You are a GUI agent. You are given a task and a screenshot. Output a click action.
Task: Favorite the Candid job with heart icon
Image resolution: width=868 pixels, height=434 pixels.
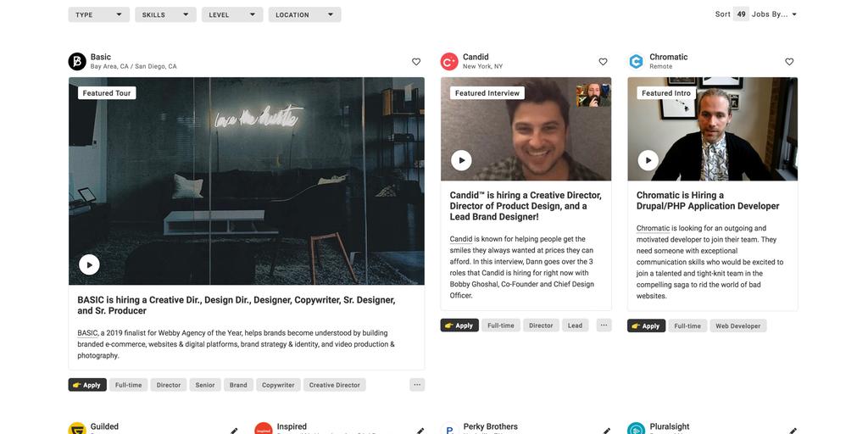603,61
